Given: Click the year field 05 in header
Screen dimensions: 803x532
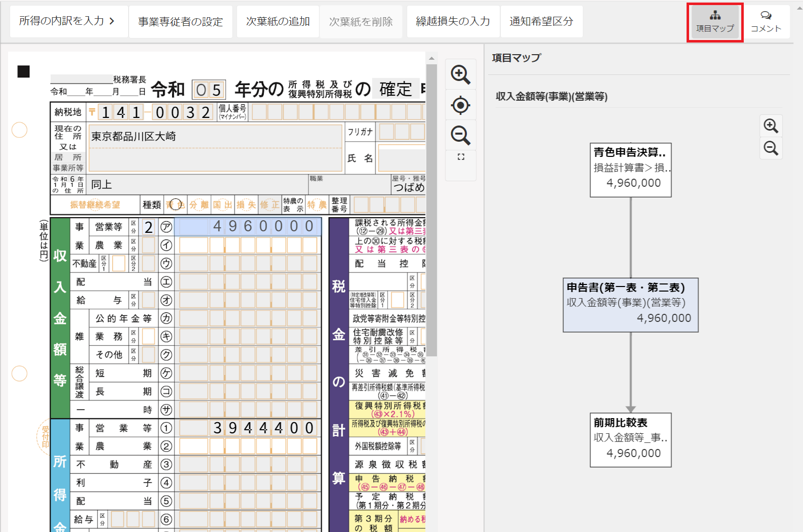Looking at the screenshot, I should (x=209, y=90).
